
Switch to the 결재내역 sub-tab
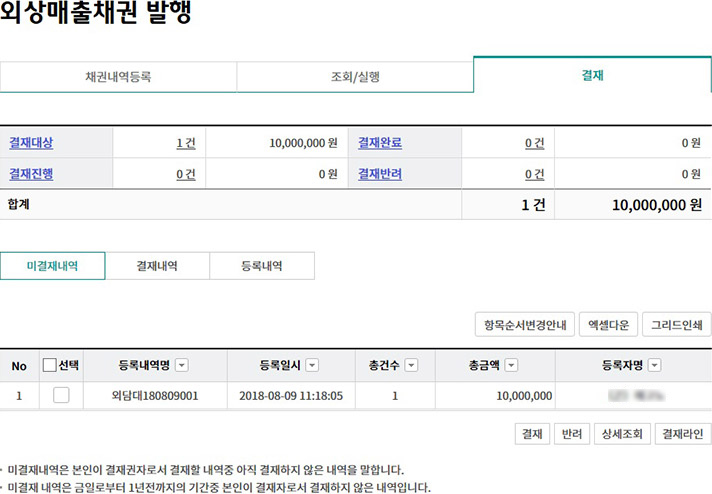(x=157, y=266)
